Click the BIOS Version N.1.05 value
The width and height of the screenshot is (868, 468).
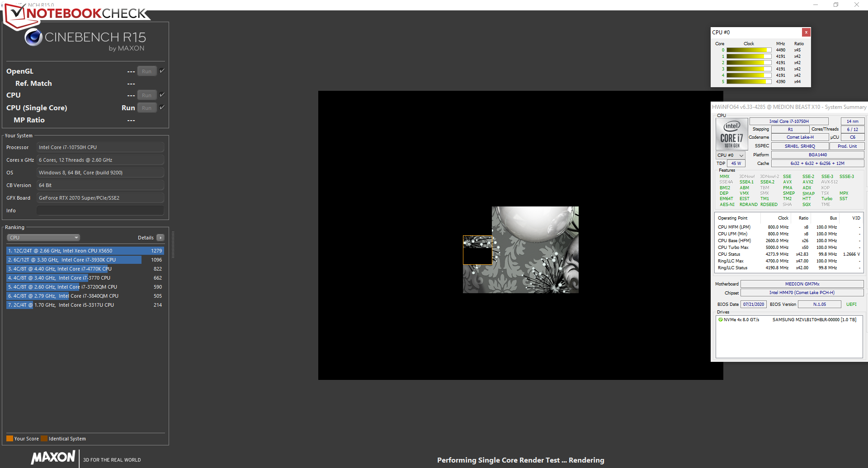(819, 304)
